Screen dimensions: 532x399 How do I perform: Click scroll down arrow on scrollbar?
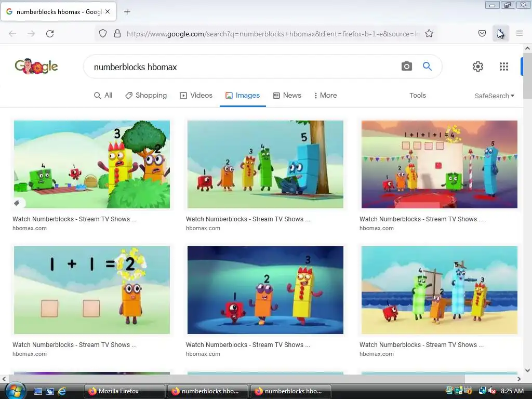pyautogui.click(x=528, y=370)
